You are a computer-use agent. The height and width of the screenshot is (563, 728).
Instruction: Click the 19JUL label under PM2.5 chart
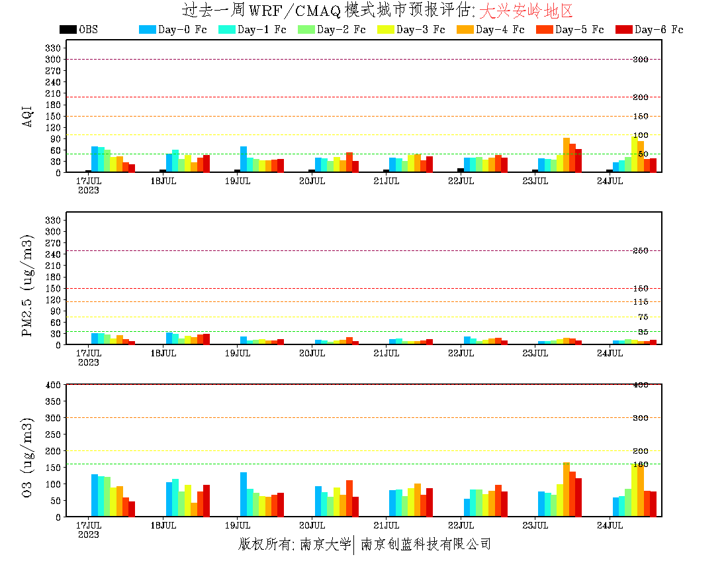238,354
